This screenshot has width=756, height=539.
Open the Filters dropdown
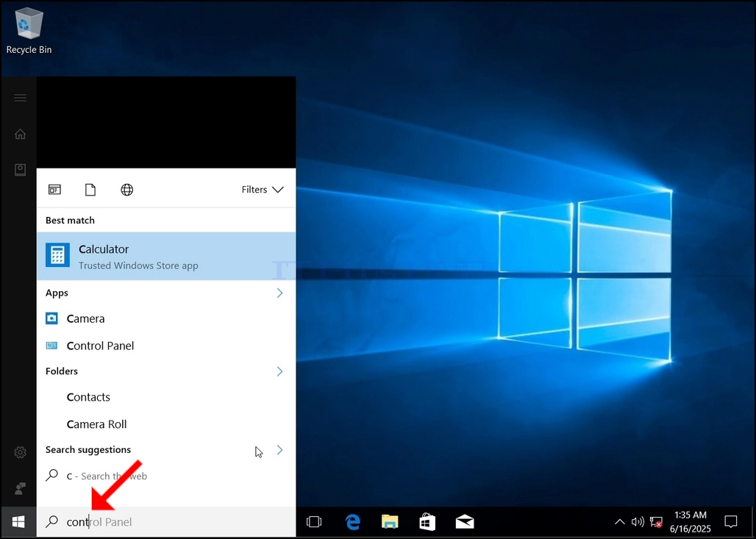click(x=263, y=190)
